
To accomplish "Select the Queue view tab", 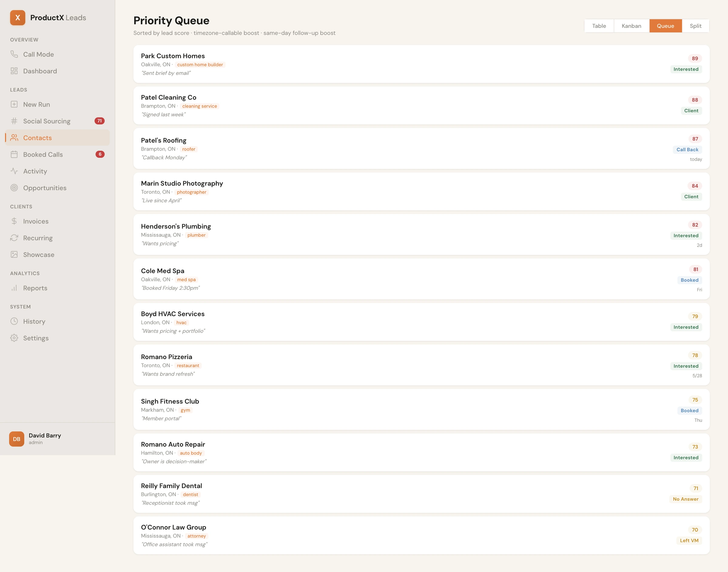I will [x=666, y=26].
